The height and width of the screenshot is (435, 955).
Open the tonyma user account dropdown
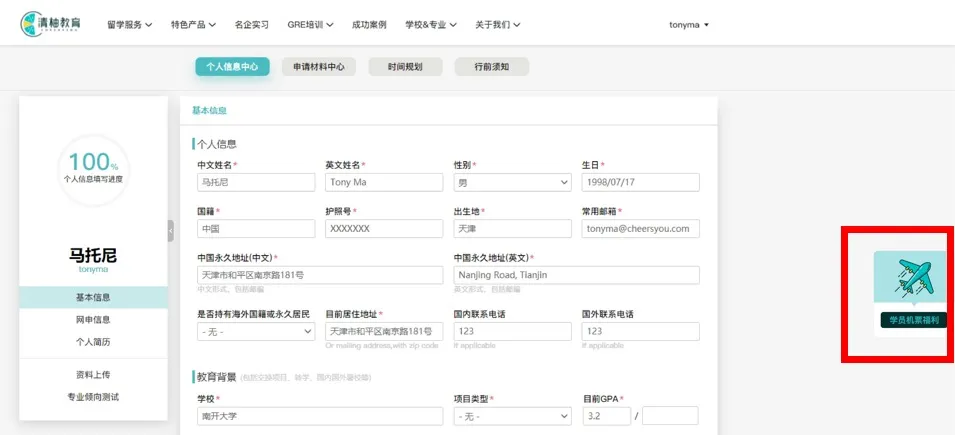(688, 25)
